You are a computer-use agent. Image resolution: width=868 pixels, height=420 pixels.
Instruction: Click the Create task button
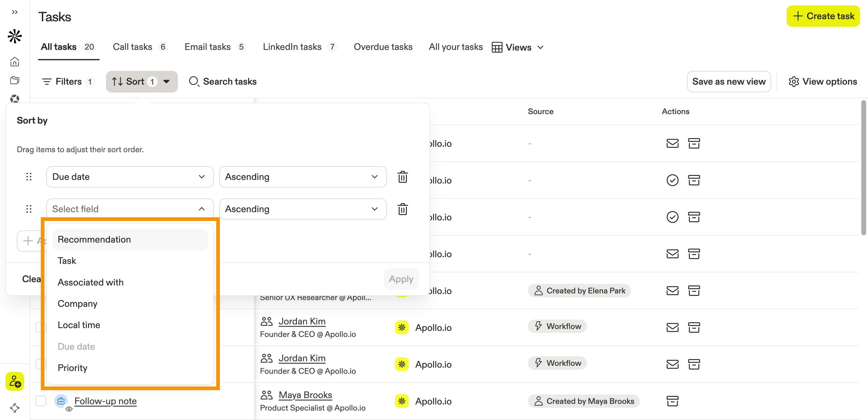(x=823, y=16)
